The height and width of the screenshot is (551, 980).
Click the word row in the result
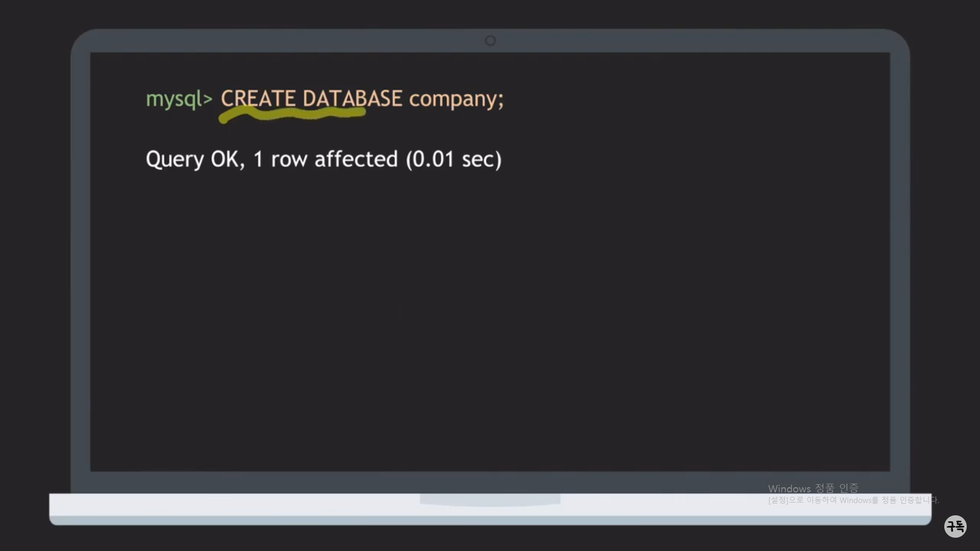pyautogui.click(x=289, y=160)
